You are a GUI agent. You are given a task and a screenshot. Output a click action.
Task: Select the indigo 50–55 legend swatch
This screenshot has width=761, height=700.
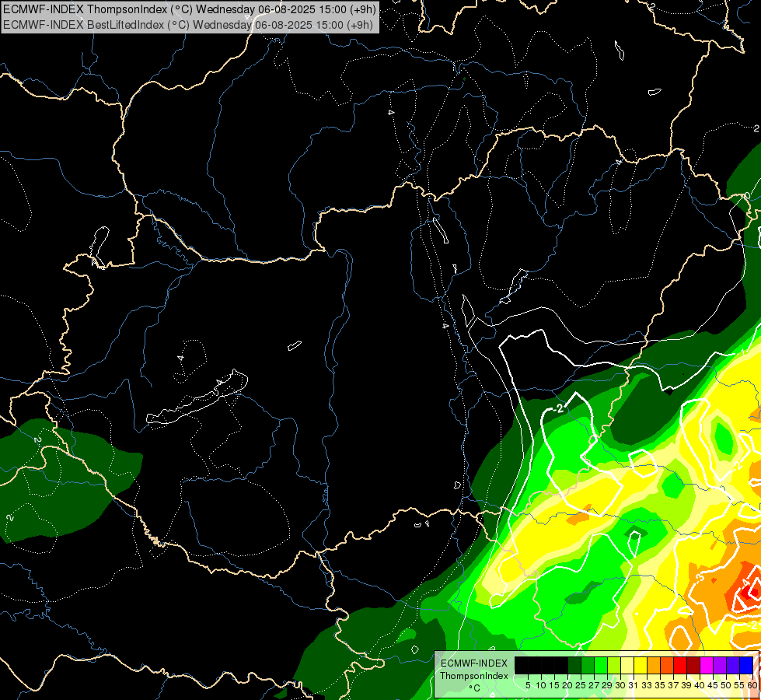(x=733, y=665)
